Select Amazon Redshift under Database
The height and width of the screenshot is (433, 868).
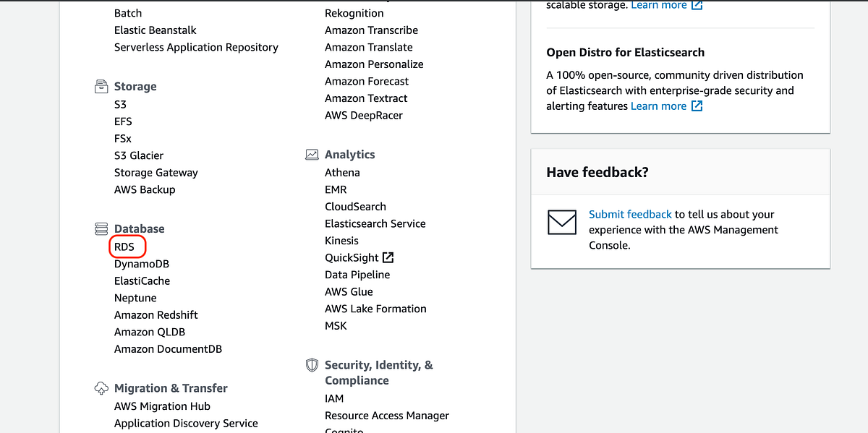pyautogui.click(x=156, y=314)
